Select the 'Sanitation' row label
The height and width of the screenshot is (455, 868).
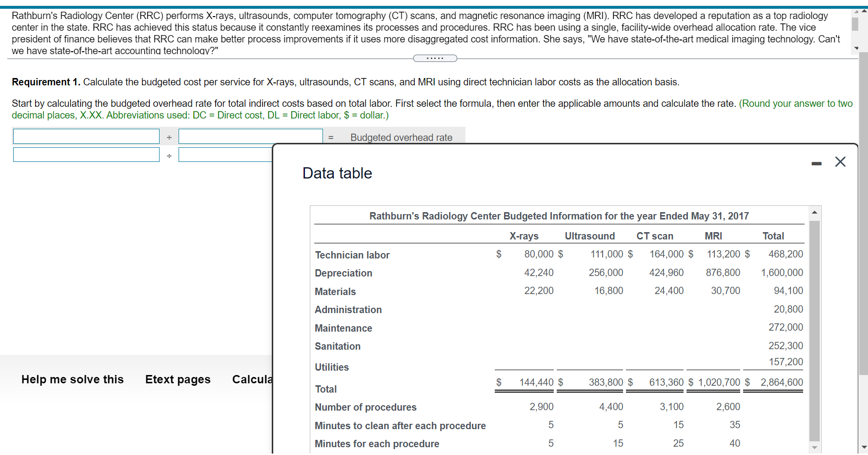point(338,346)
